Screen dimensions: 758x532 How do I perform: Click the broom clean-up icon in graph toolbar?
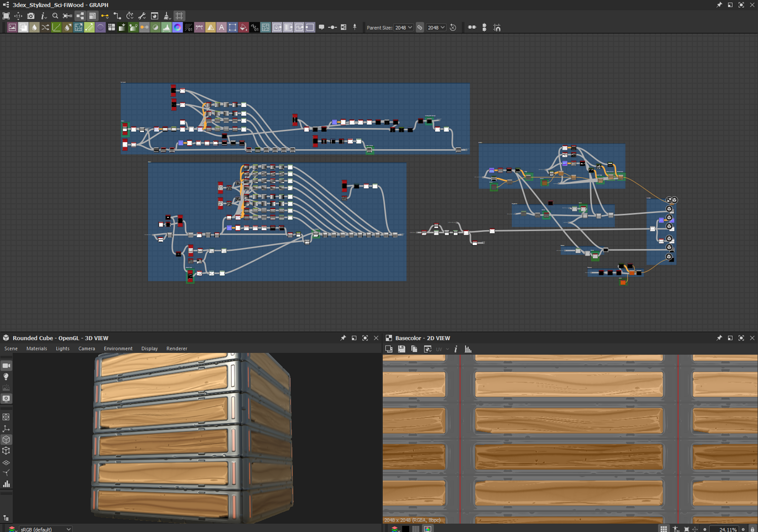pos(167,16)
